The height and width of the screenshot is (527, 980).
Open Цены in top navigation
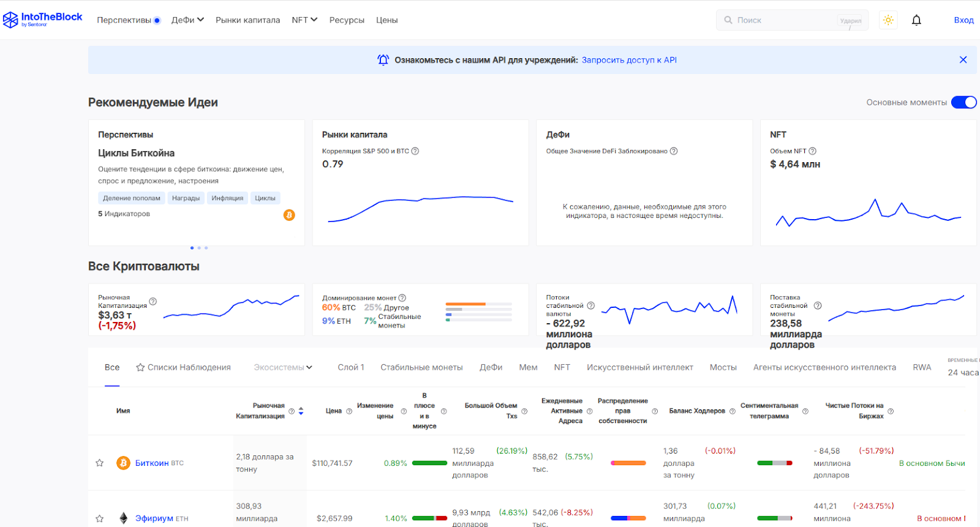[386, 20]
